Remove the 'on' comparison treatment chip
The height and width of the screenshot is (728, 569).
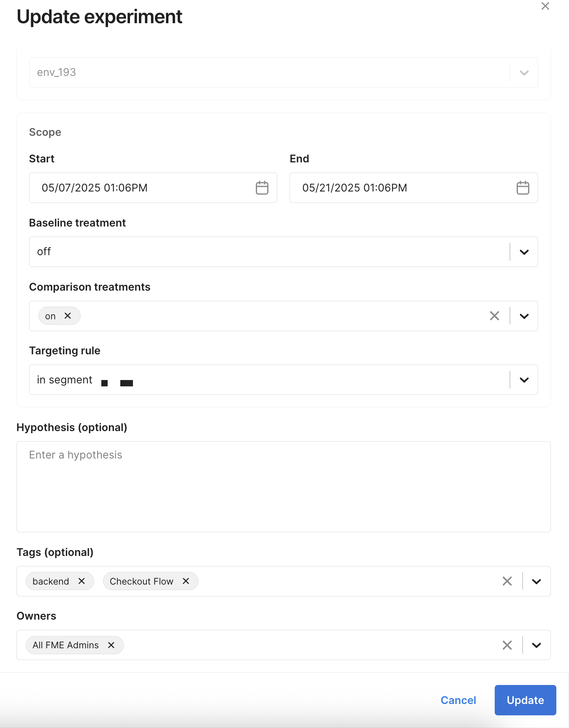(x=68, y=316)
